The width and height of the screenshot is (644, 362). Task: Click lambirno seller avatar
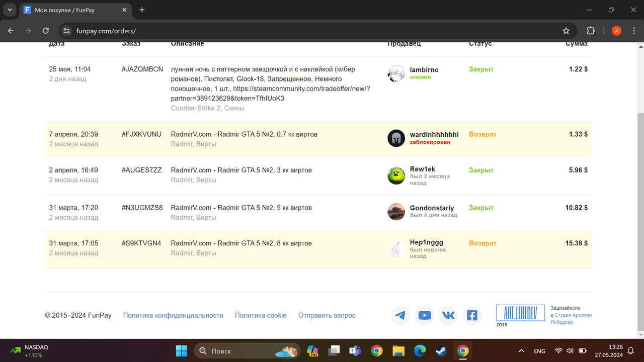tap(396, 73)
